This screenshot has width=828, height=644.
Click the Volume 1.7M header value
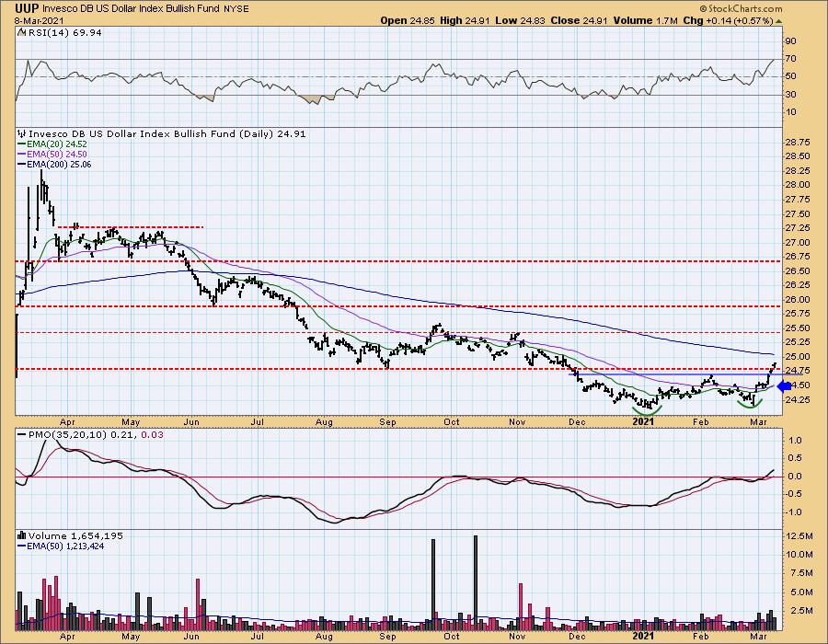pos(646,20)
